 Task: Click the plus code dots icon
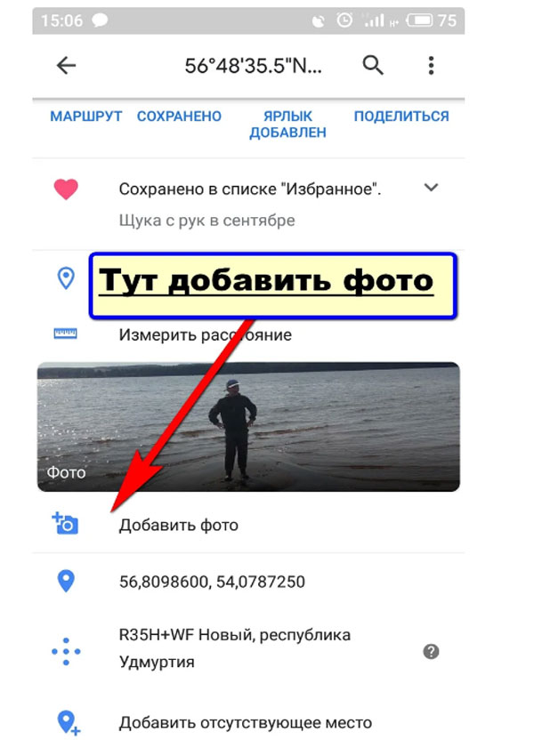[x=66, y=651]
